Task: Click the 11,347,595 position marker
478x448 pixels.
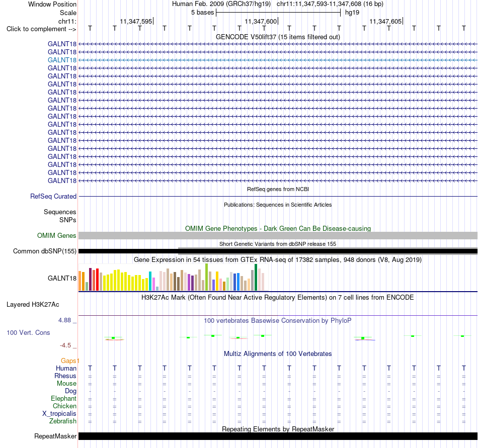Action: coord(136,21)
